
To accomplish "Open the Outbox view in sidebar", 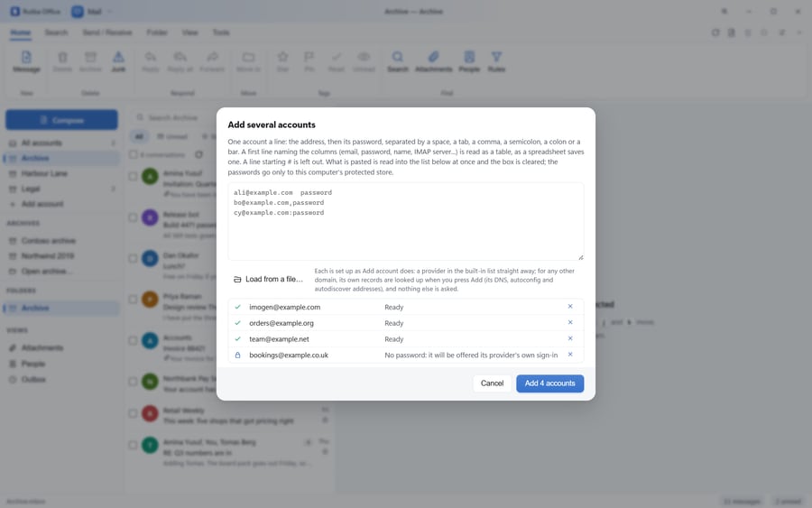I will [61, 380].
